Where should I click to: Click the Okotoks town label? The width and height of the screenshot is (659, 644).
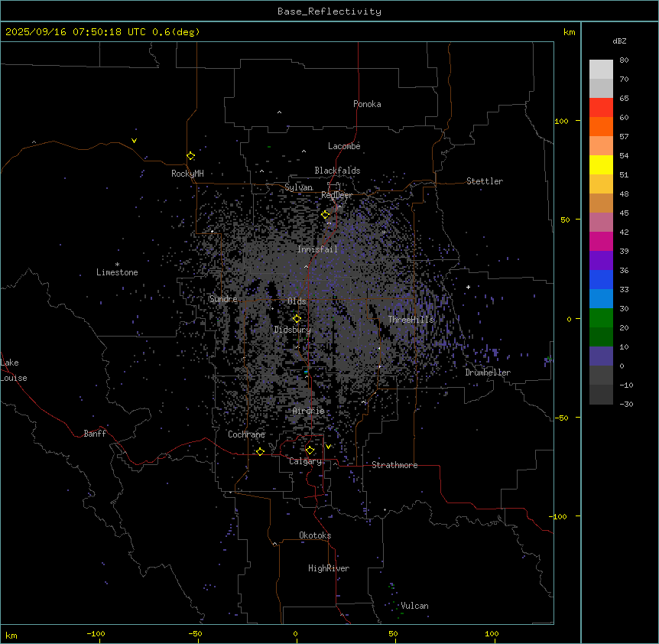(315, 535)
